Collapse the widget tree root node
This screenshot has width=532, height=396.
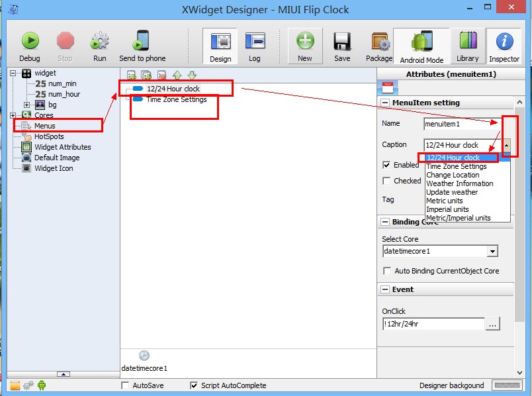pos(13,73)
